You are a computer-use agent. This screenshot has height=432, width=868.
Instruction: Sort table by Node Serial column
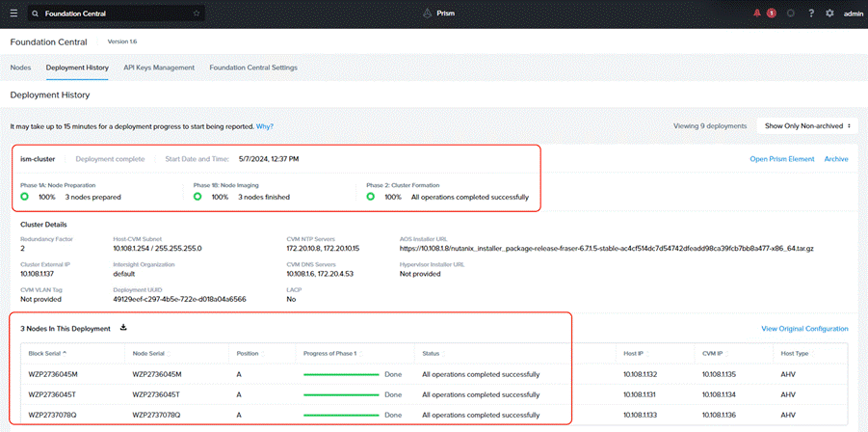point(151,353)
